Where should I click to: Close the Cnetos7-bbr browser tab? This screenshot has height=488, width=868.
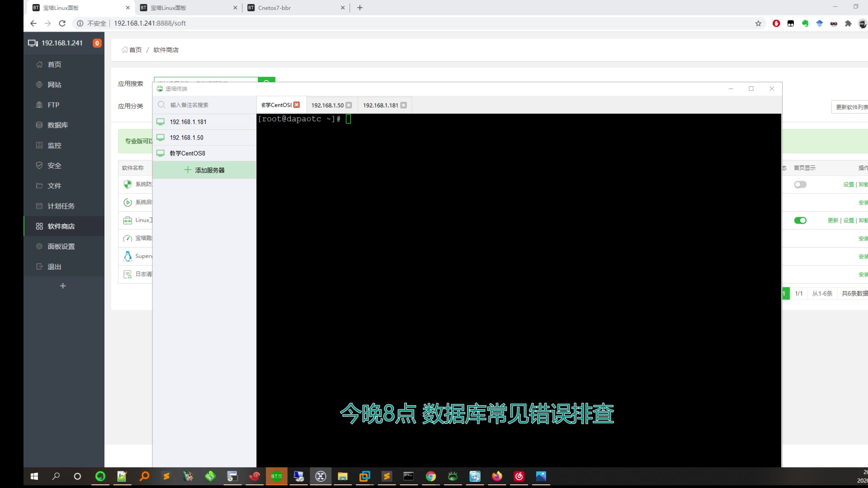coord(343,8)
